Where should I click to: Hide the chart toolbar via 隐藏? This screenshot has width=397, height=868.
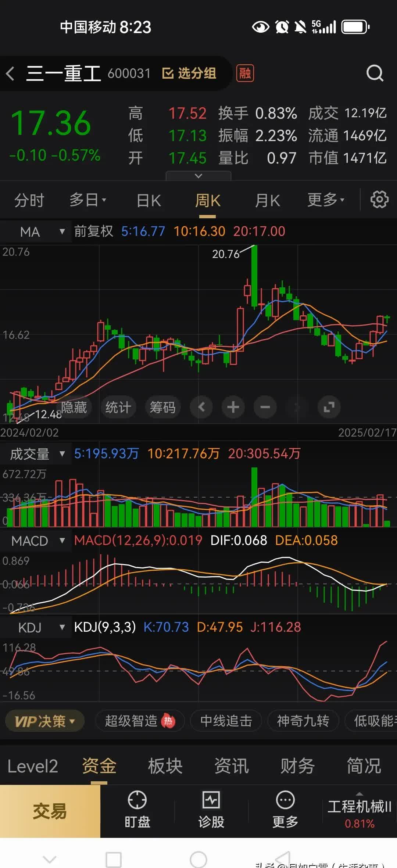point(74,407)
